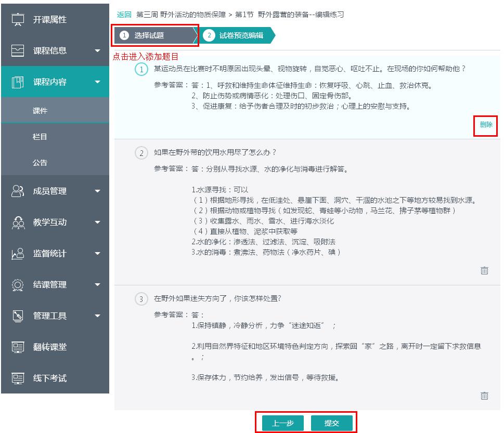Screen dimensions: 504x433
Task: Click the 结课管理 gear icon
Action: pyautogui.click(x=18, y=285)
